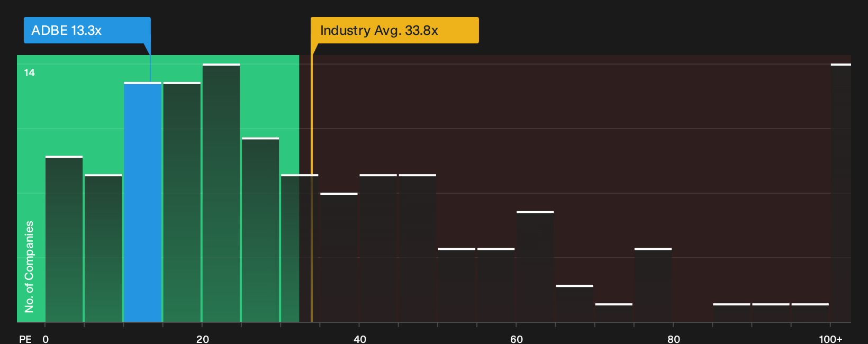This screenshot has height=344, width=868.
Task: Click the '14' y-axis label
Action: click(x=29, y=73)
